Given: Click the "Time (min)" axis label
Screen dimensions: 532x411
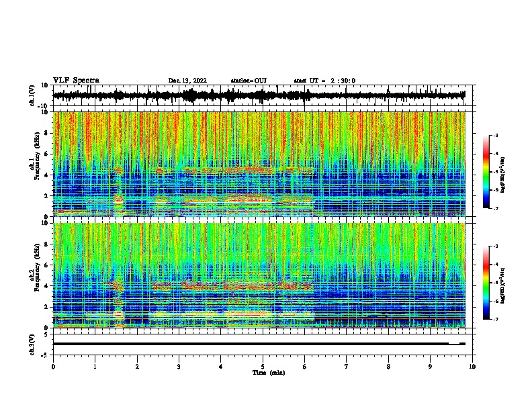Looking at the screenshot, I should 269,373.
